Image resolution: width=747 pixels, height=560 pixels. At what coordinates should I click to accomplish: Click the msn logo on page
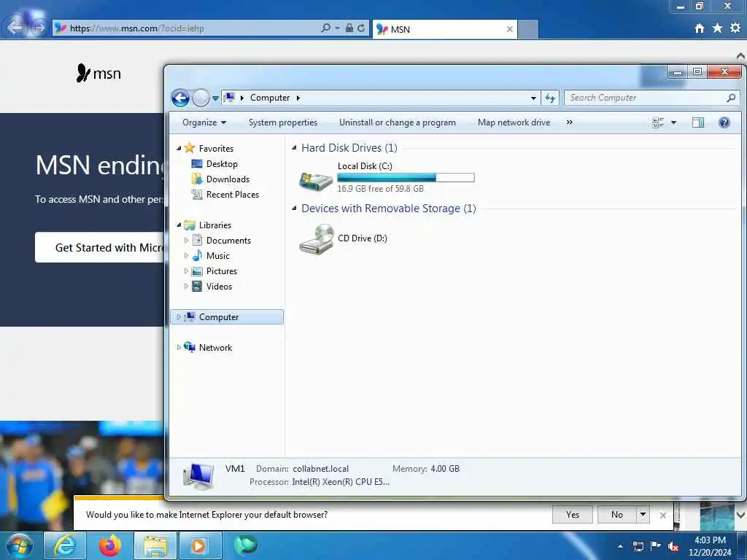click(98, 74)
